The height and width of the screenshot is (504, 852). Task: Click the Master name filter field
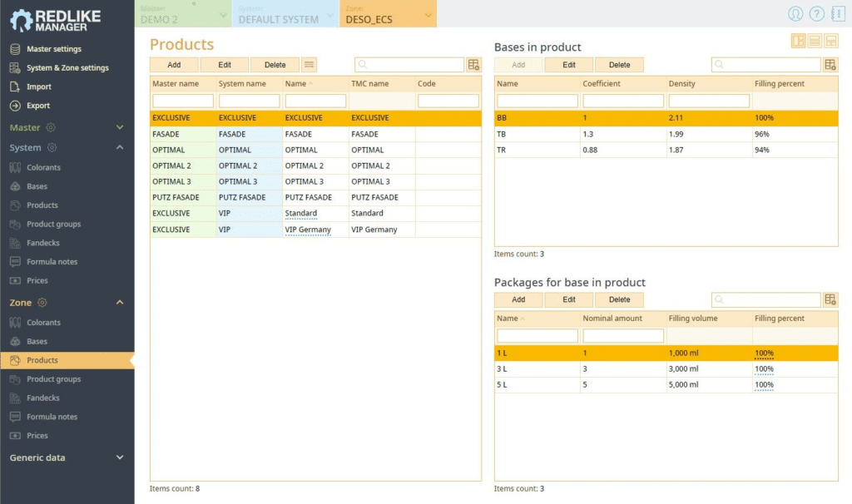click(x=182, y=101)
